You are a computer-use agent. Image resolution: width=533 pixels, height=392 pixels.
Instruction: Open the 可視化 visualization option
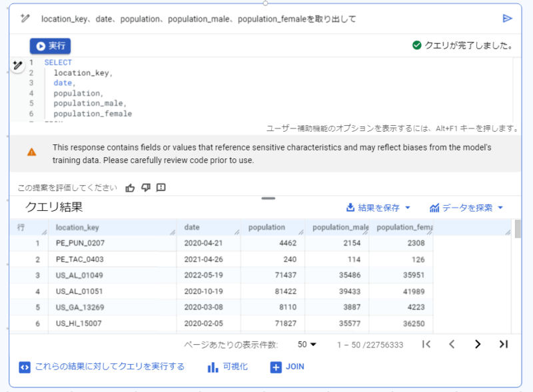pyautogui.click(x=227, y=367)
